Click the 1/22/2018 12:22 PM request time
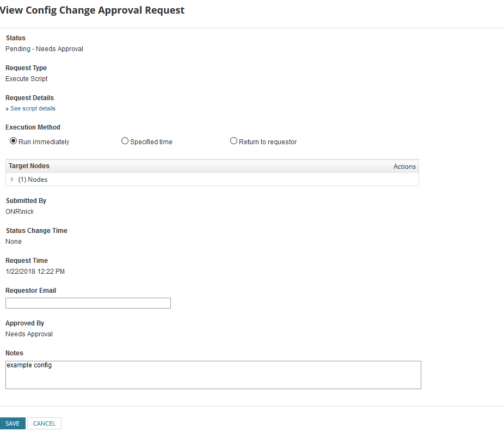This screenshot has width=504, height=437. (x=35, y=272)
